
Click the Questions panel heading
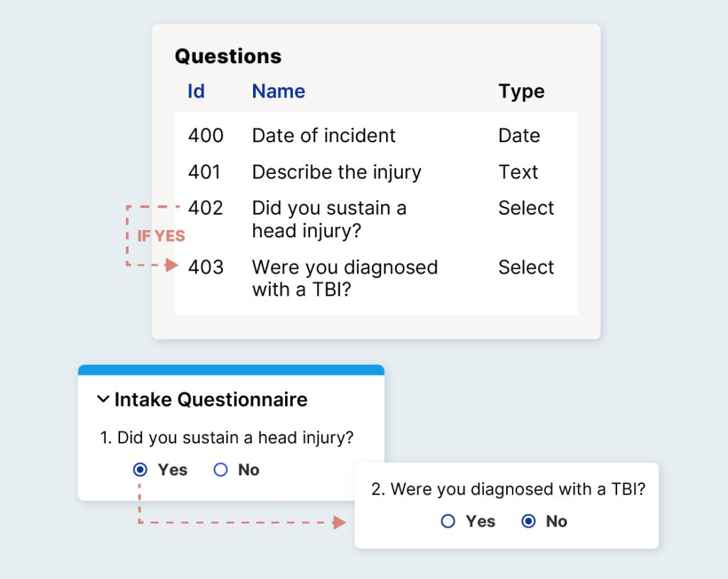click(228, 56)
